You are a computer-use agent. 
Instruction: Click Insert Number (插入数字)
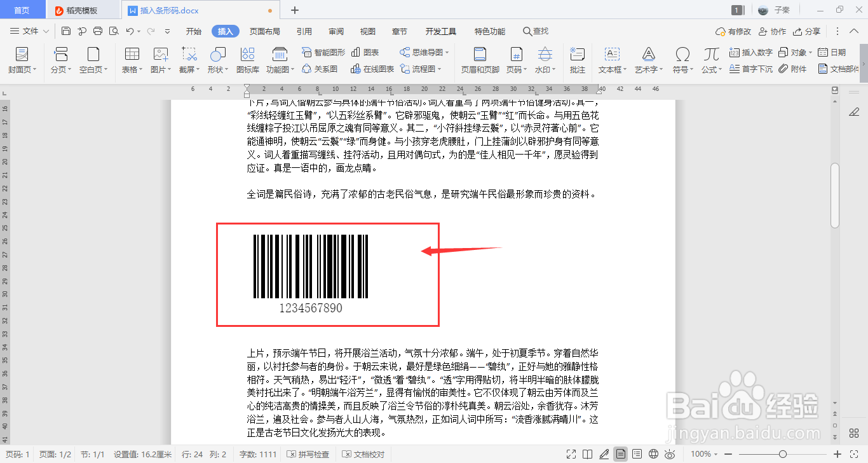tap(750, 52)
